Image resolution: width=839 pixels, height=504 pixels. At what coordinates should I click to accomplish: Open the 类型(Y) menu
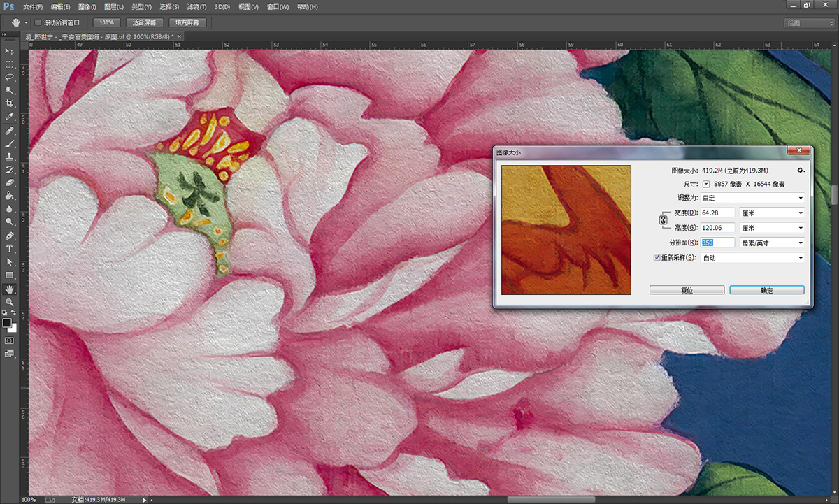pos(141,7)
